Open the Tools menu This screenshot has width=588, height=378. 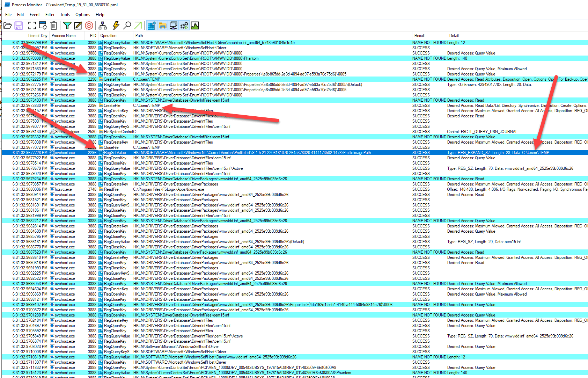click(65, 15)
